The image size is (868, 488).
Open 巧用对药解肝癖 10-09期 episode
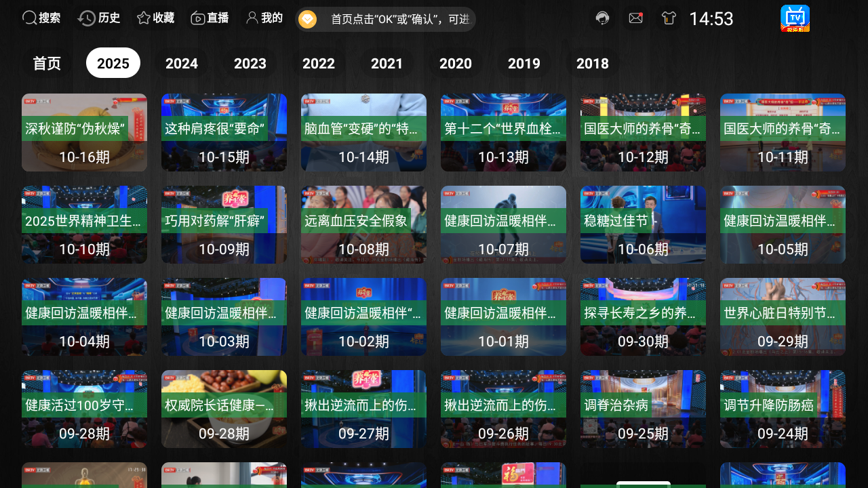point(224,224)
